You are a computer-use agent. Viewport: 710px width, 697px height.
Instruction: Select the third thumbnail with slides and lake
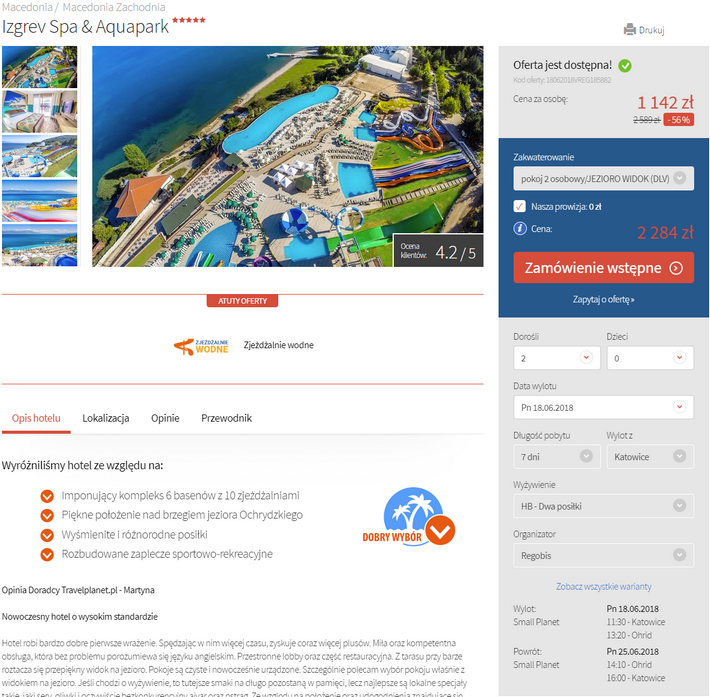pyautogui.click(x=39, y=156)
